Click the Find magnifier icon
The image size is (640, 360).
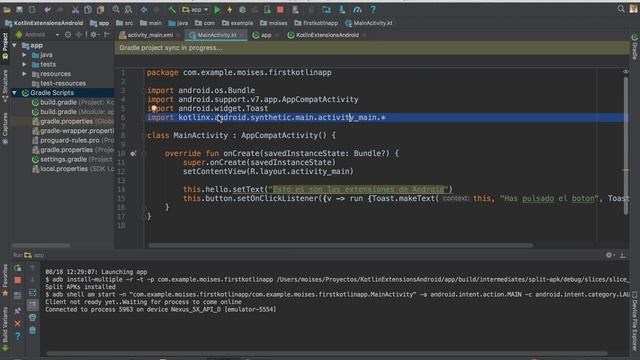[116, 9]
